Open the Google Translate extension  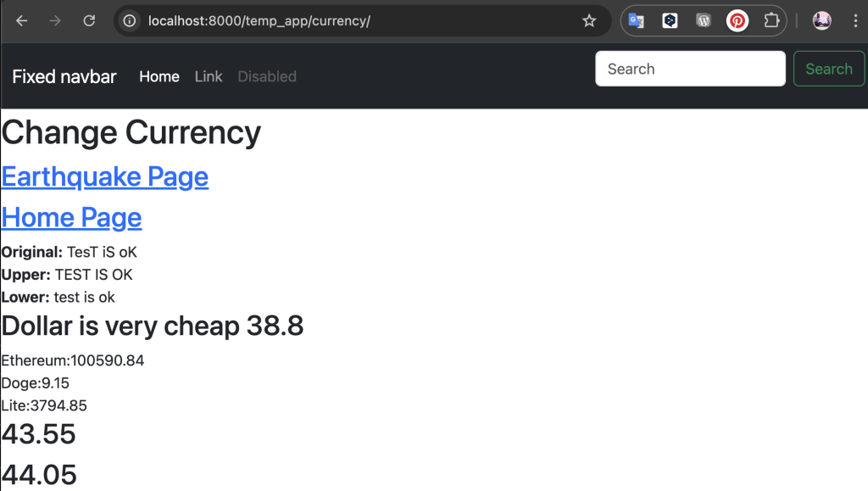coord(636,21)
